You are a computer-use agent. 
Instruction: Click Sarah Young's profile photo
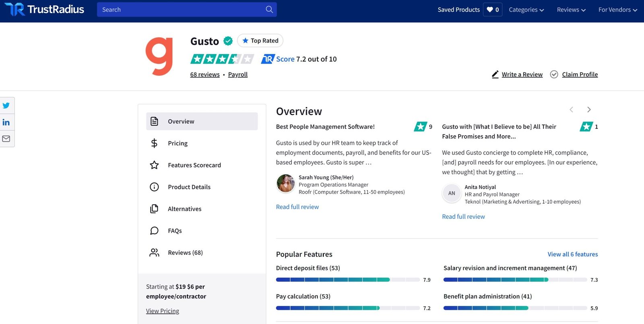286,184
